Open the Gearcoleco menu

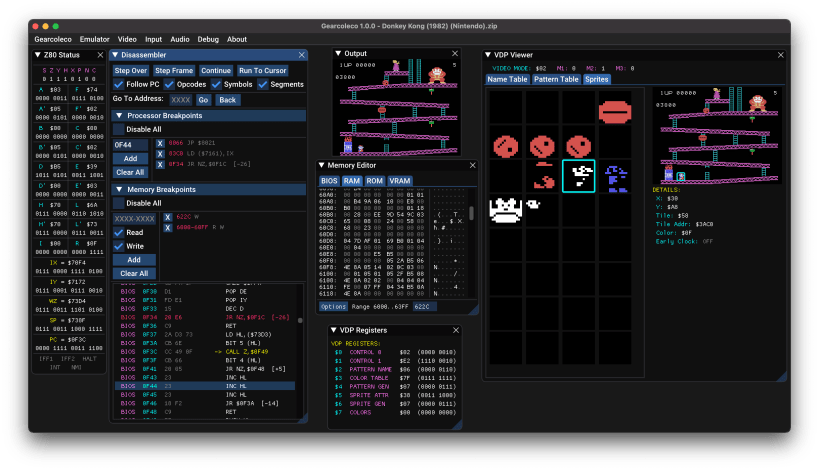pyautogui.click(x=53, y=39)
